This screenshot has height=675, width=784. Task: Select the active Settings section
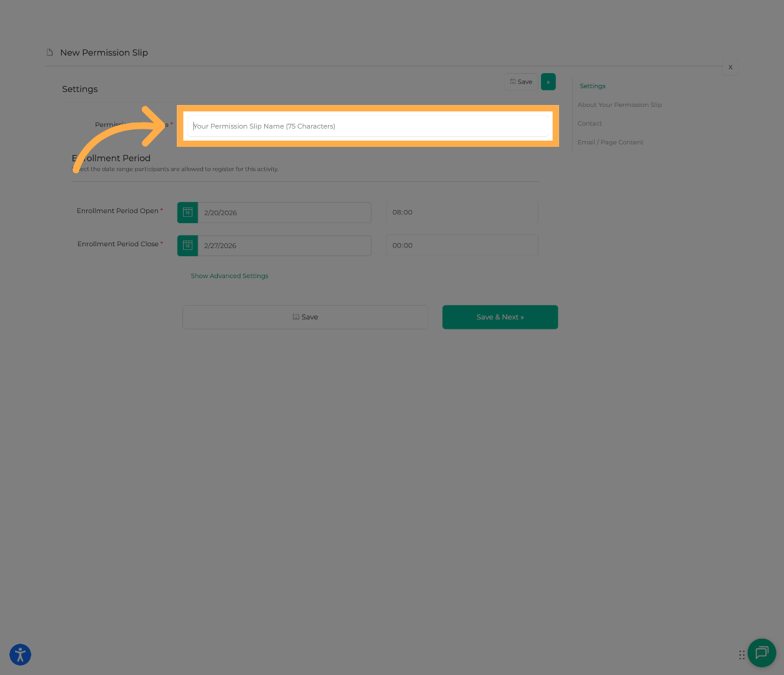click(592, 86)
